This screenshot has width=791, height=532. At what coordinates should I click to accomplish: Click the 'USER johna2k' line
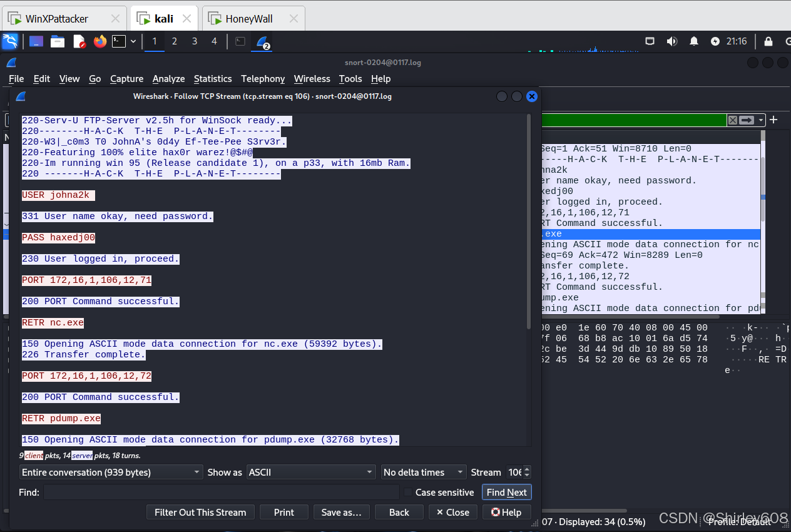[58, 195]
